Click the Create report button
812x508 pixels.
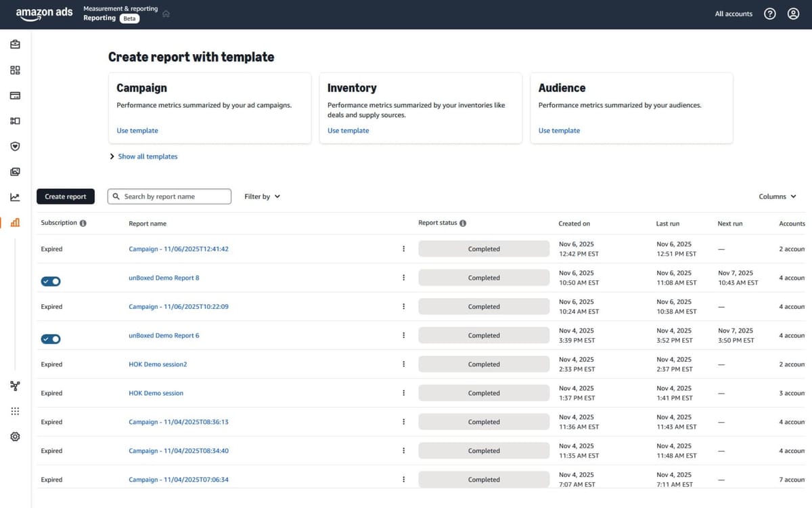tap(65, 196)
